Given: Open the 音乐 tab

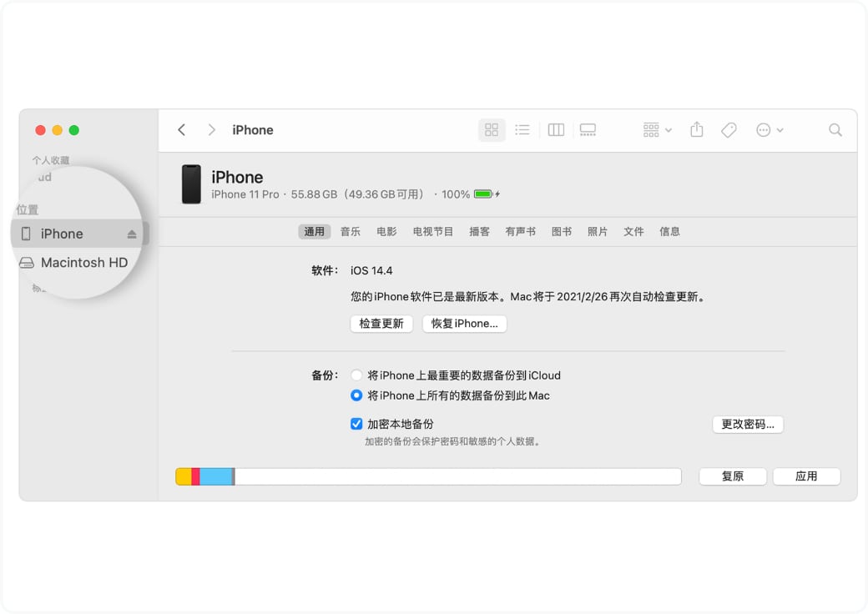Looking at the screenshot, I should 351,232.
